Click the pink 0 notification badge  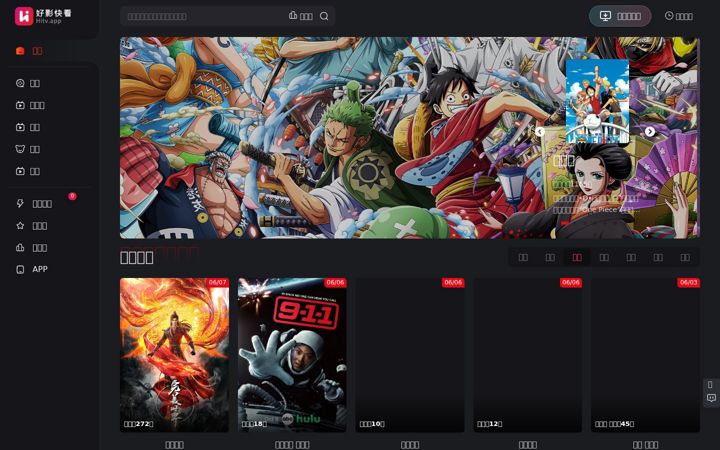(72, 196)
